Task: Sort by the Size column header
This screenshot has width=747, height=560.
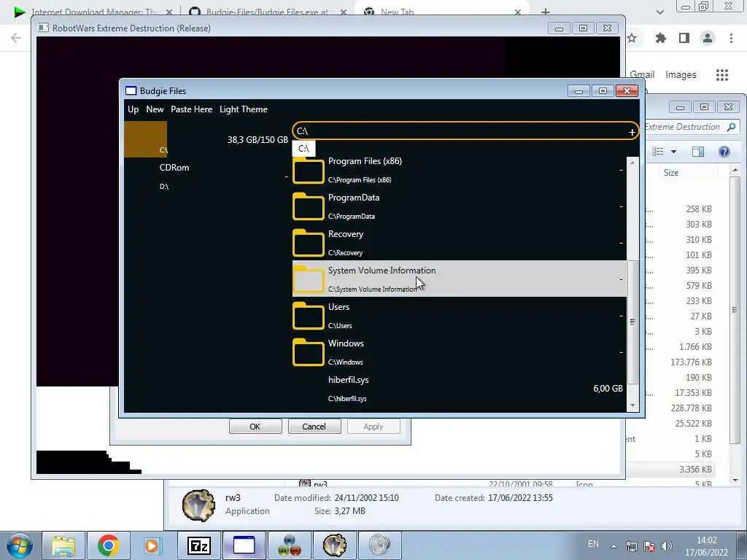Action: tap(671, 172)
